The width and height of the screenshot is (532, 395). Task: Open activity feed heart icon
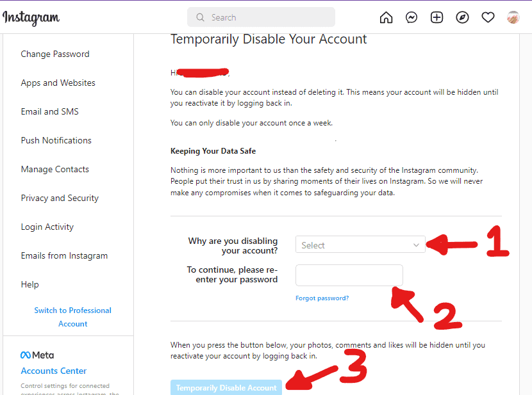point(488,17)
